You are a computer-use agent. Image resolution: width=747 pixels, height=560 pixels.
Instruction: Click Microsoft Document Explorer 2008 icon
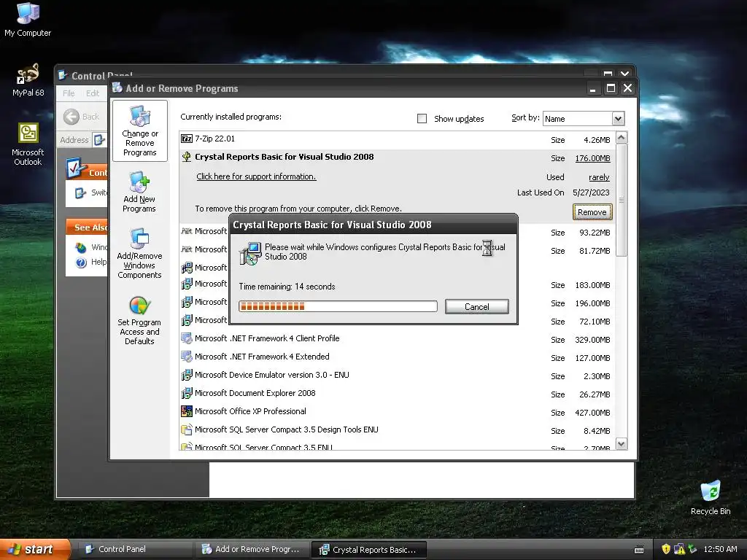click(187, 393)
